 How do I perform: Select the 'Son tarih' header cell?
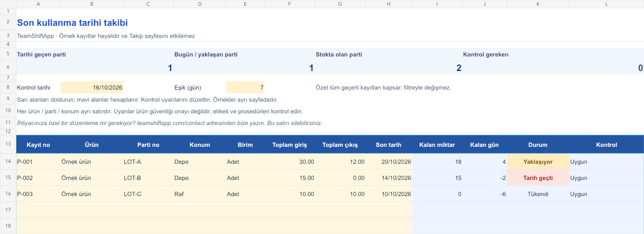coord(388,145)
